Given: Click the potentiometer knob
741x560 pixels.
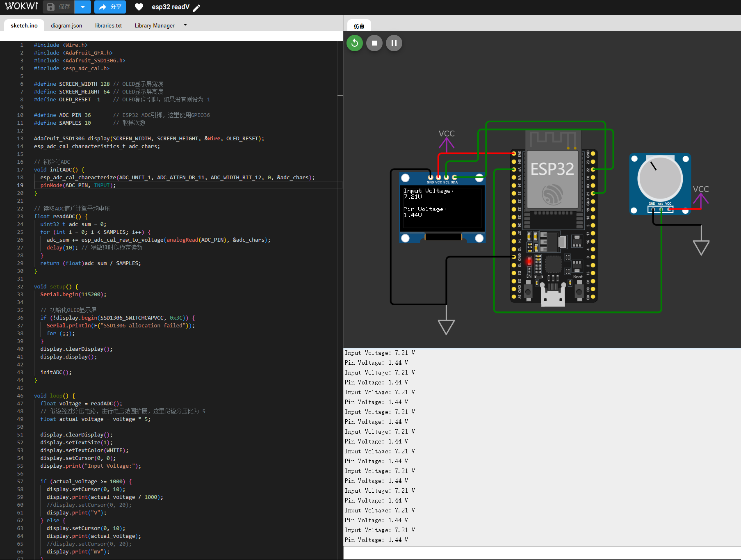Looking at the screenshot, I should coord(659,179).
